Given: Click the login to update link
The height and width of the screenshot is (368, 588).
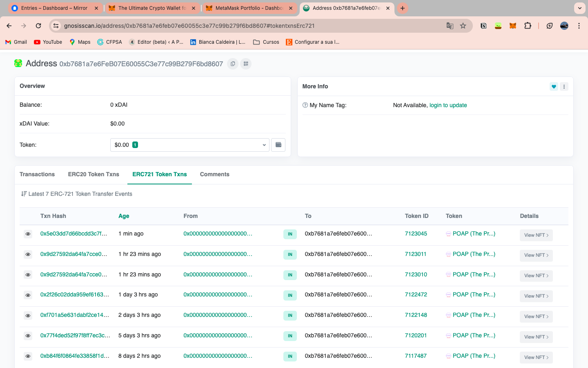Looking at the screenshot, I should point(448,105).
